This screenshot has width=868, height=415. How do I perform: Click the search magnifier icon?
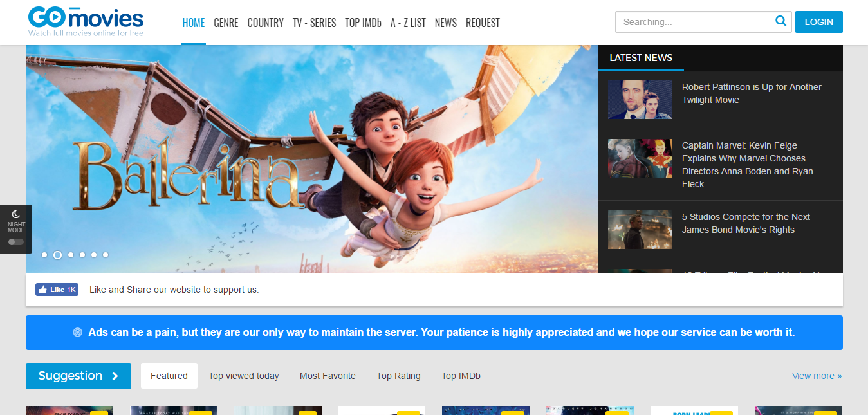781,21
